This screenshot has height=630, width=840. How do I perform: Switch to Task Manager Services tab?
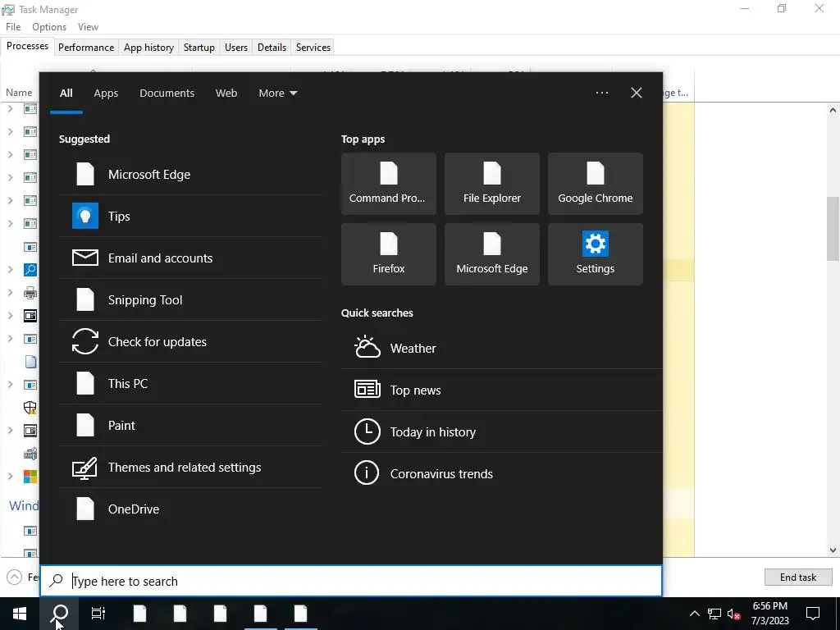coord(313,47)
